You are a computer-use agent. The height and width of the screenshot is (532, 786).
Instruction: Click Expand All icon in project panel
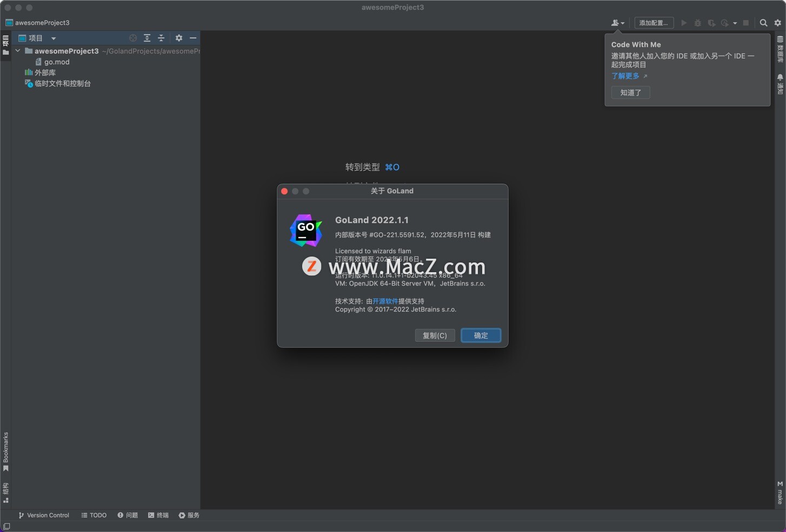[147, 38]
